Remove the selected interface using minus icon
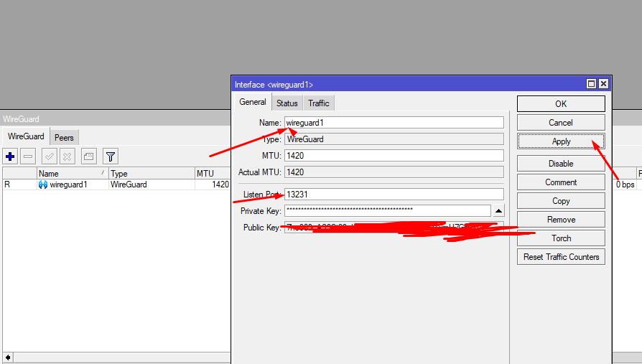The width and height of the screenshot is (642, 364). point(28,157)
